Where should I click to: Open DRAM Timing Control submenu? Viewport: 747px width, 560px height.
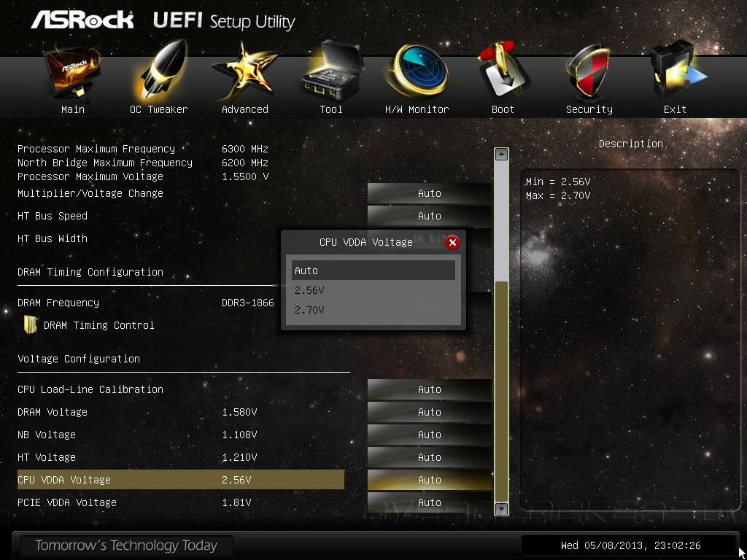tap(98, 325)
